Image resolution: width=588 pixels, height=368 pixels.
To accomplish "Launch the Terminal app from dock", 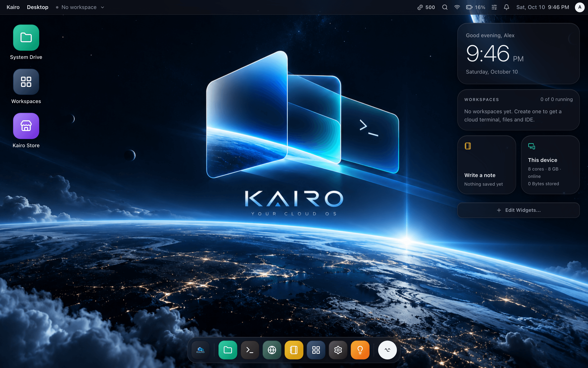I will point(250,350).
